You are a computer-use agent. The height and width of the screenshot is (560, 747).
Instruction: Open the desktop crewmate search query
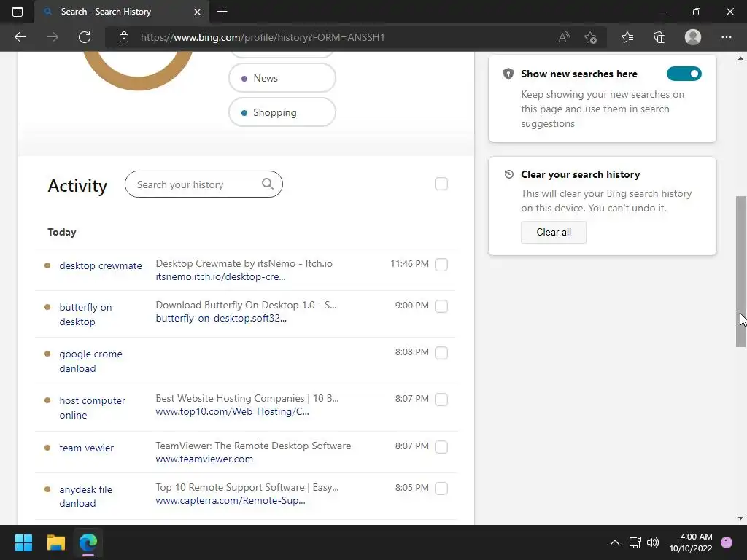(x=101, y=265)
